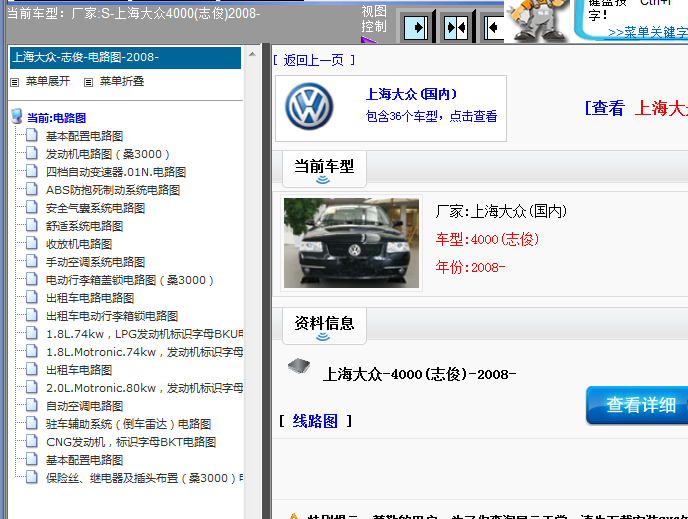Click 车型:4000(志俊) text
This screenshot has height=519, width=688.
pyautogui.click(x=487, y=239)
